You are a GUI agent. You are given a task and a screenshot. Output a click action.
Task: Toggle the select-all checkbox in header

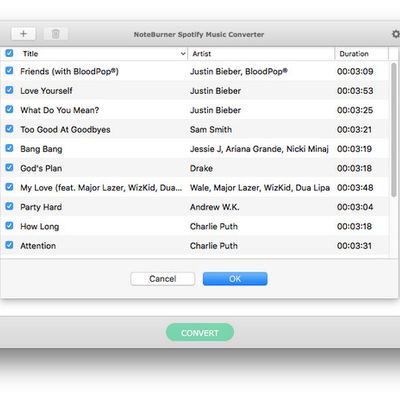[x=9, y=53]
